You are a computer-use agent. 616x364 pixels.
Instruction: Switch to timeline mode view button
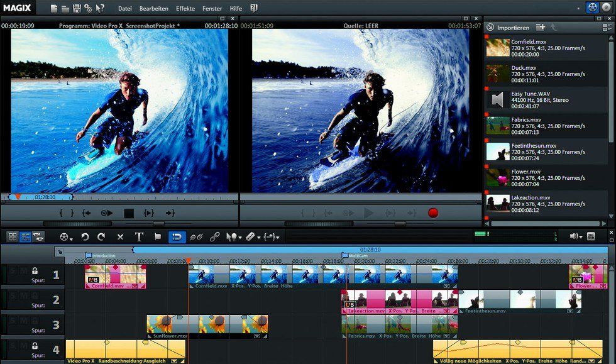click(x=26, y=237)
